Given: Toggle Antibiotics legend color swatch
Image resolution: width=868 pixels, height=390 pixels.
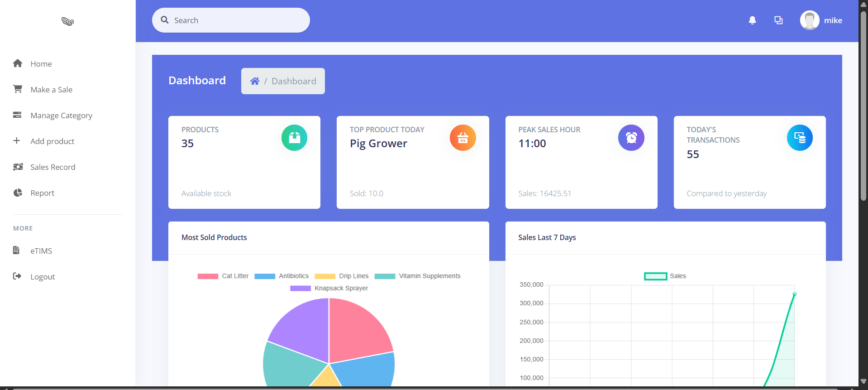Looking at the screenshot, I should coord(265,276).
